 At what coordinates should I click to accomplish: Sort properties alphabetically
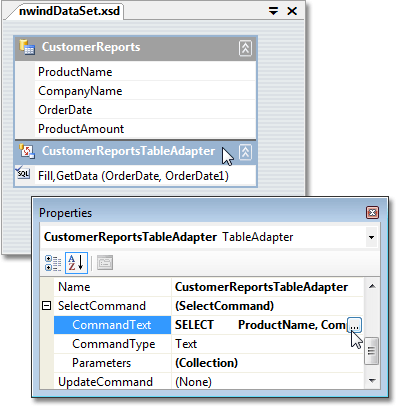click(76, 263)
